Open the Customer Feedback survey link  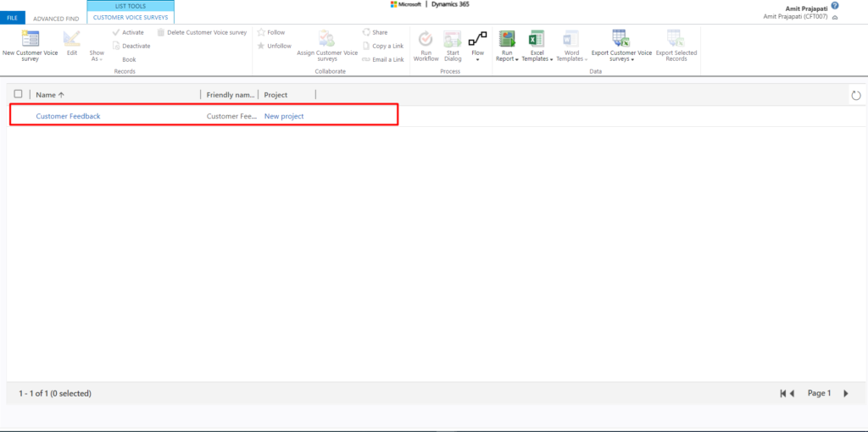68,116
